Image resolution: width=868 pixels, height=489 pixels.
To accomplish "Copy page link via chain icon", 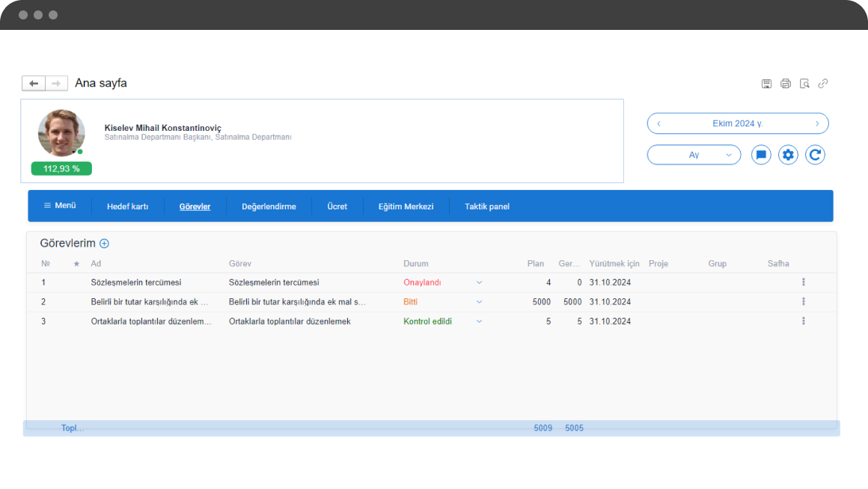I will (823, 84).
